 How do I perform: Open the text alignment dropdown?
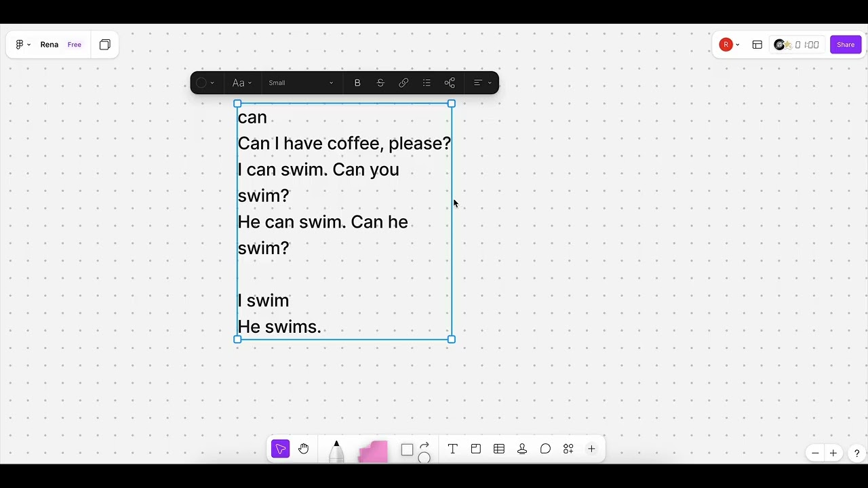click(482, 83)
